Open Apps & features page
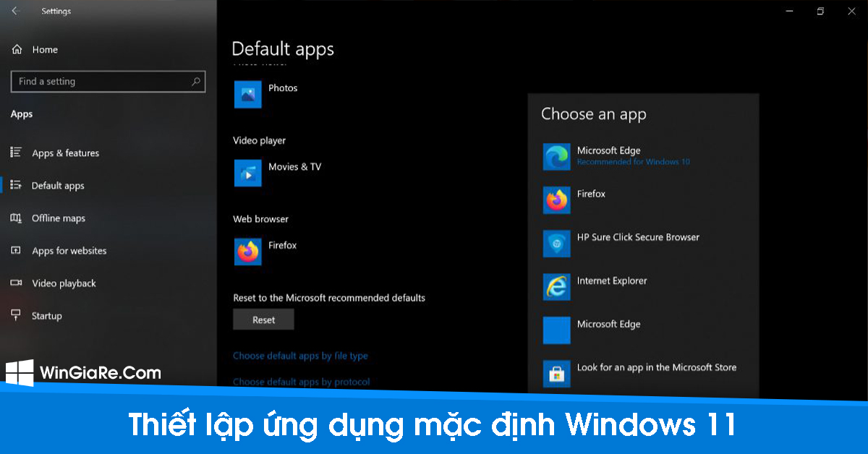 [65, 153]
